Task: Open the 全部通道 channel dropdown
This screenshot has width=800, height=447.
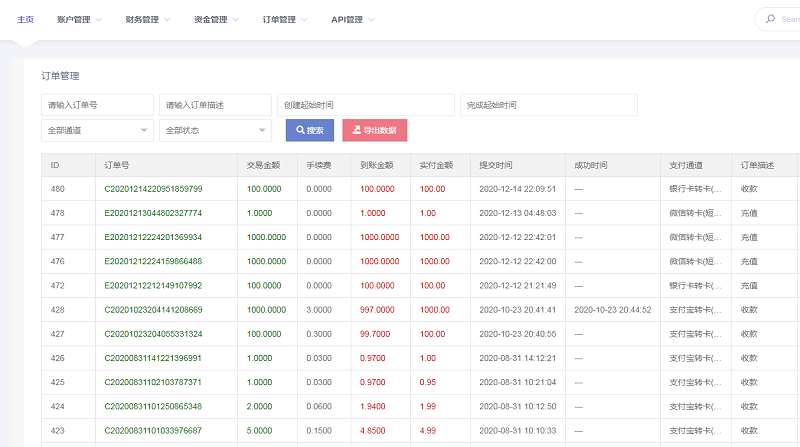Action: tap(97, 130)
